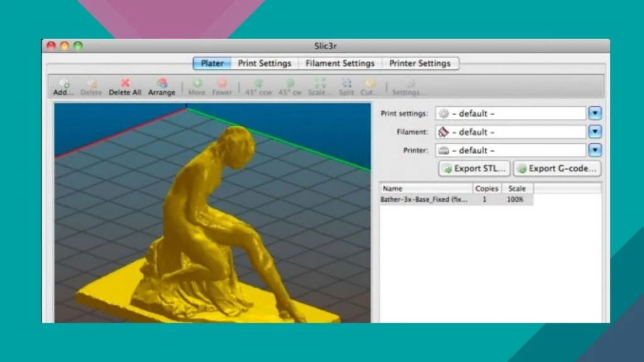Screen dimensions: 644x362
Task: Switch to the Print Settings tab
Action: tap(265, 63)
